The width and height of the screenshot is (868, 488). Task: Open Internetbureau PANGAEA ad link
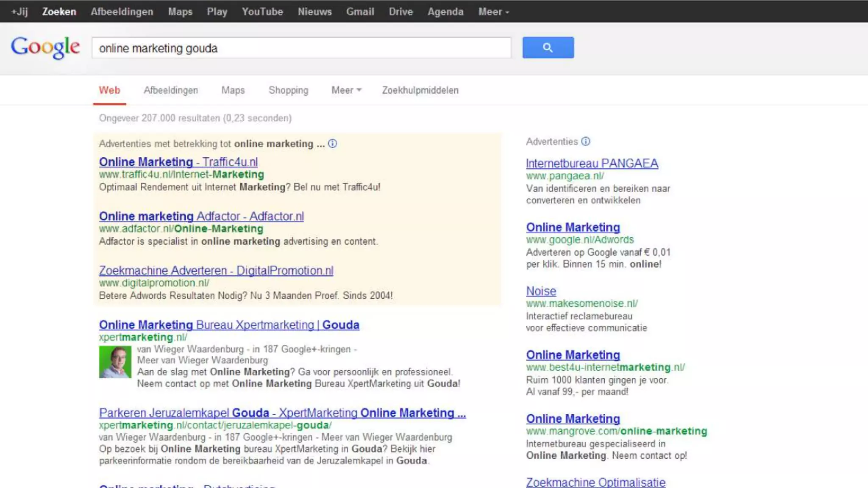coord(592,164)
